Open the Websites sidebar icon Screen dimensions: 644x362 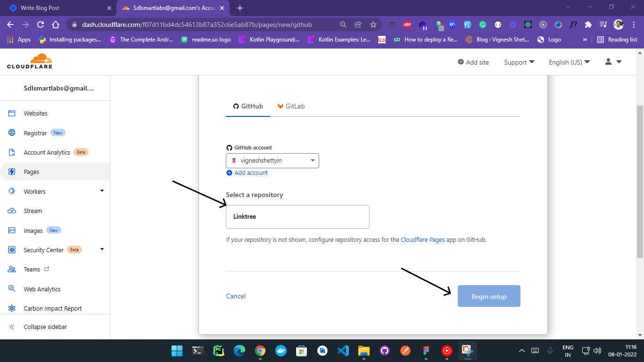(x=12, y=113)
